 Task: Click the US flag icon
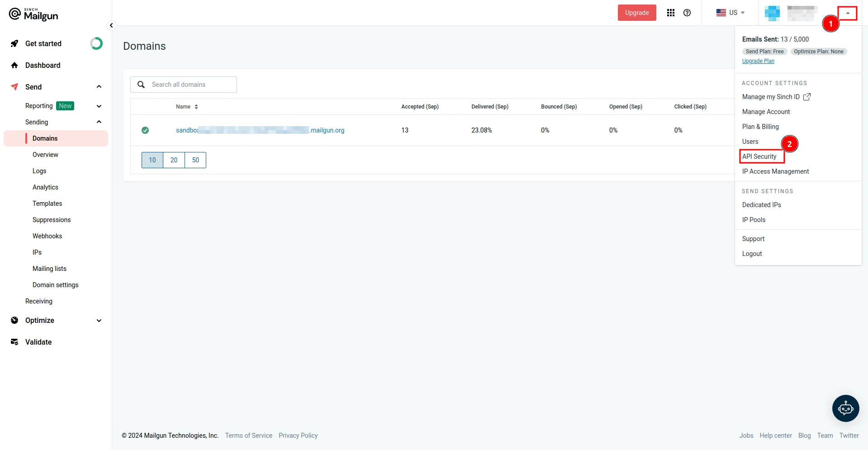coord(721,13)
